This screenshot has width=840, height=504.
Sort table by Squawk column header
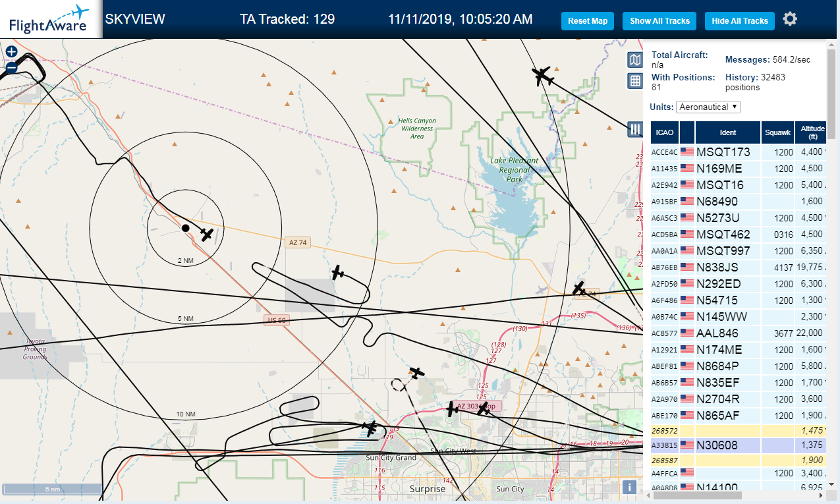coord(777,132)
